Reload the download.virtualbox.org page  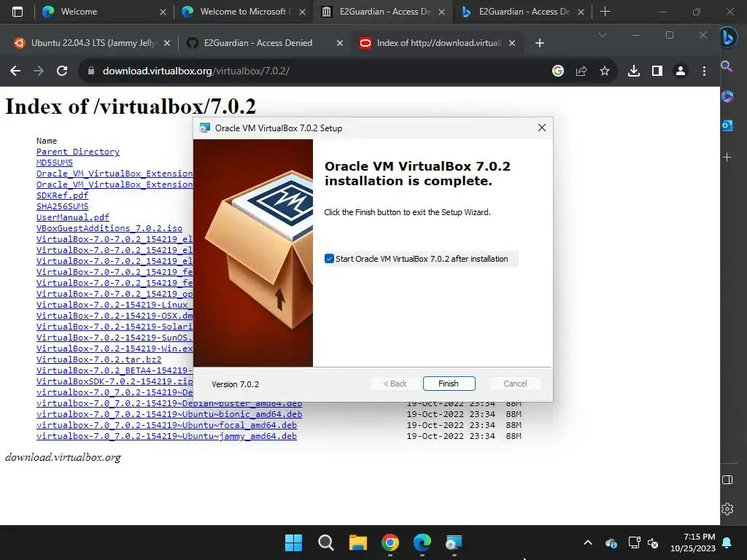pos(62,71)
